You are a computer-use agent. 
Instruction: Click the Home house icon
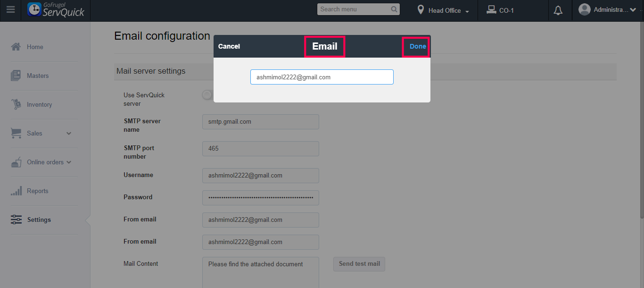[x=16, y=47]
